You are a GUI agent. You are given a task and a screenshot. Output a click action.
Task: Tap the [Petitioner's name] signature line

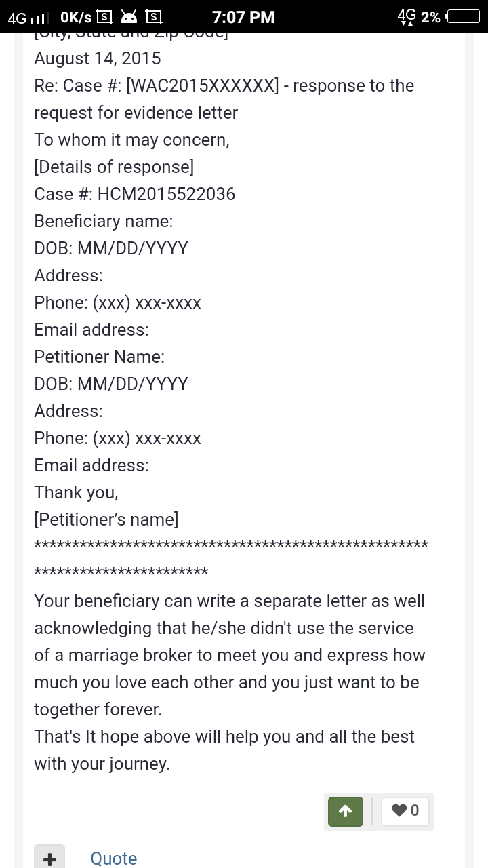click(x=106, y=519)
